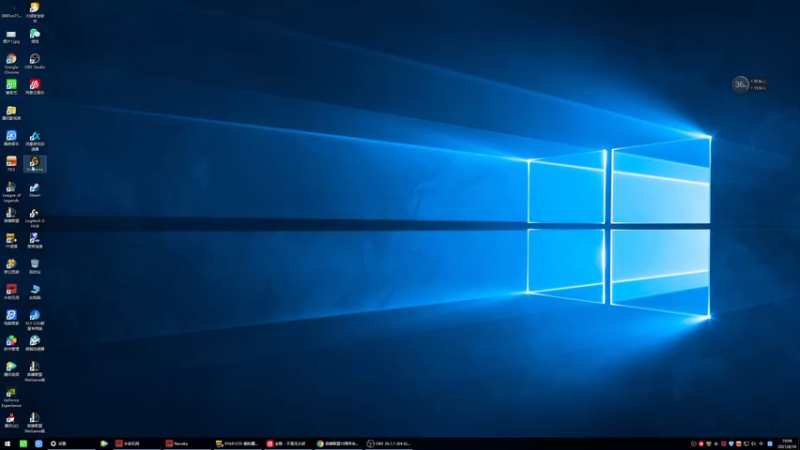
Task: Open the Windows Start menu
Action: (x=7, y=444)
